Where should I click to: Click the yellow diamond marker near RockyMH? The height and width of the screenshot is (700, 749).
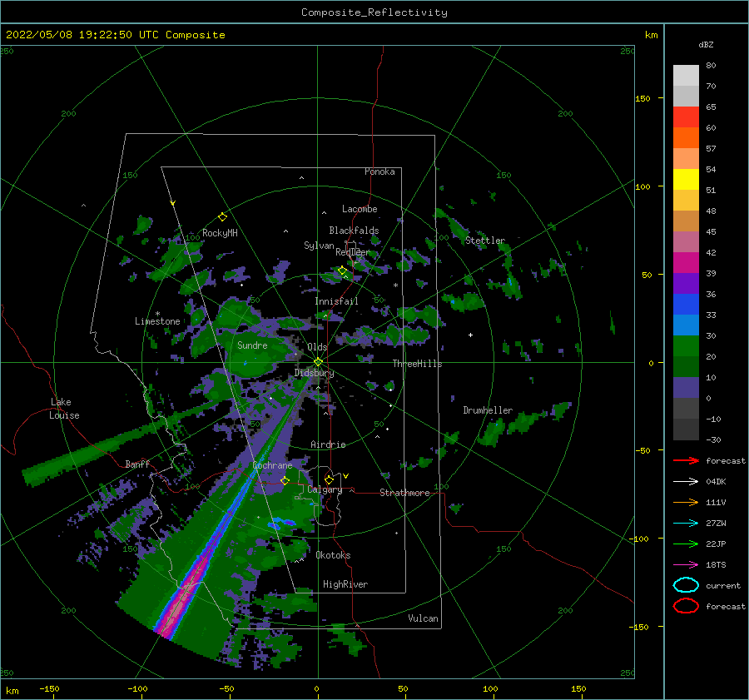[x=222, y=217]
